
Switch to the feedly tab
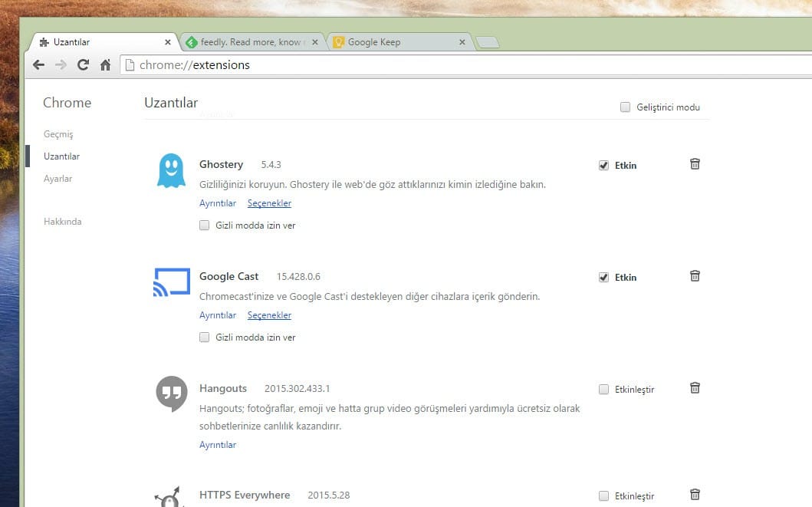tap(245, 42)
